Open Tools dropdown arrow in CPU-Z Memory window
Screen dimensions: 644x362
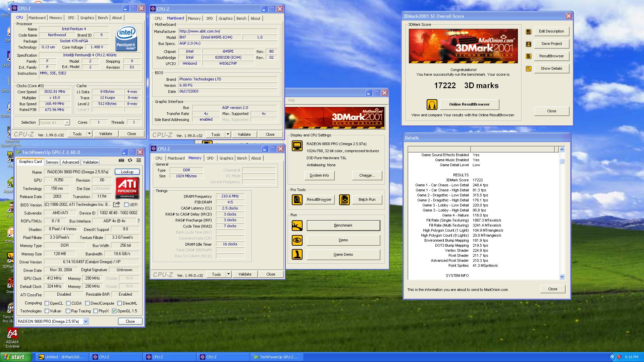coord(228,274)
